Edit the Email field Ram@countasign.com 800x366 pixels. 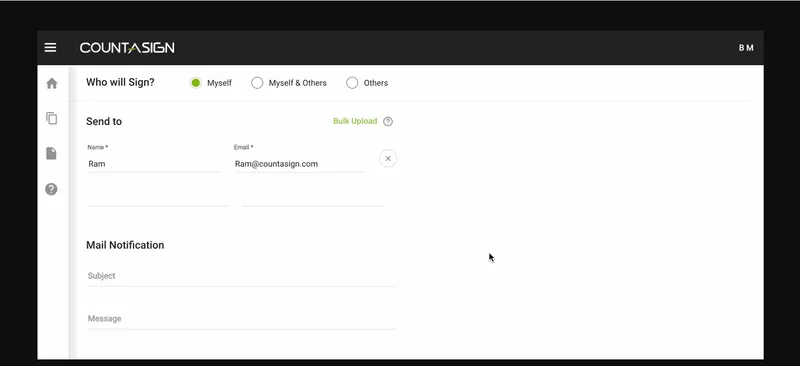(x=299, y=164)
